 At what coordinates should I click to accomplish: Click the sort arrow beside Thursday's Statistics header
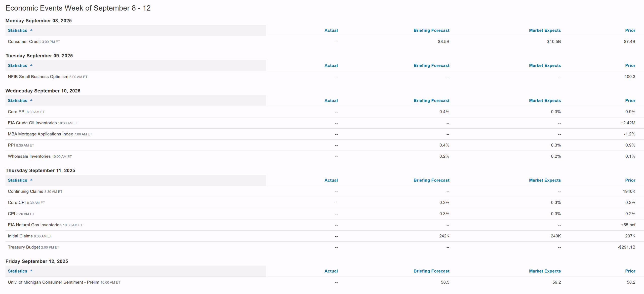31,180
